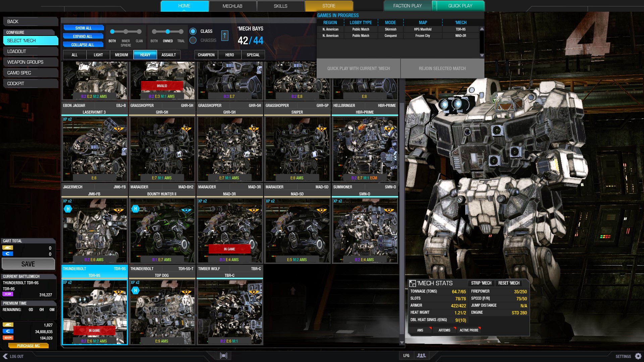This screenshot has width=644, height=362.
Task: Click the gold MC icon in Cart Total
Action: point(8,248)
